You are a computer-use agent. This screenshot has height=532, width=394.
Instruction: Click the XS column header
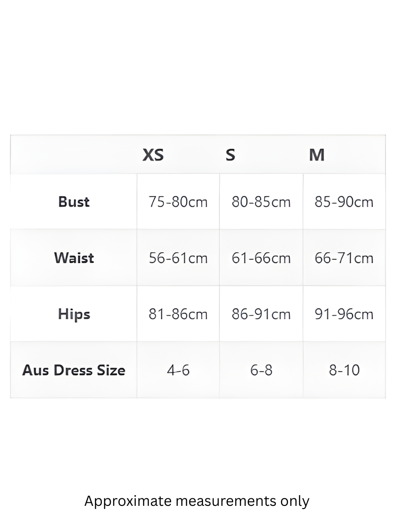pos(153,155)
